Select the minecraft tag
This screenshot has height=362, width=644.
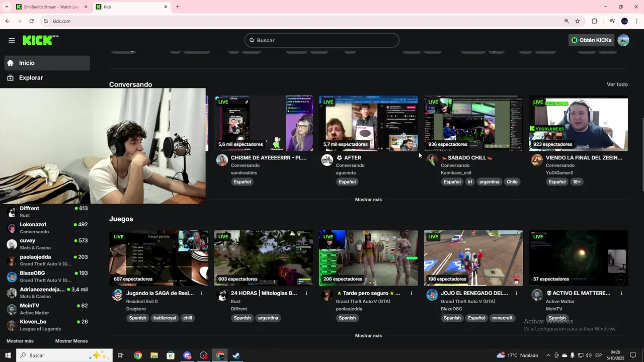(x=502, y=318)
